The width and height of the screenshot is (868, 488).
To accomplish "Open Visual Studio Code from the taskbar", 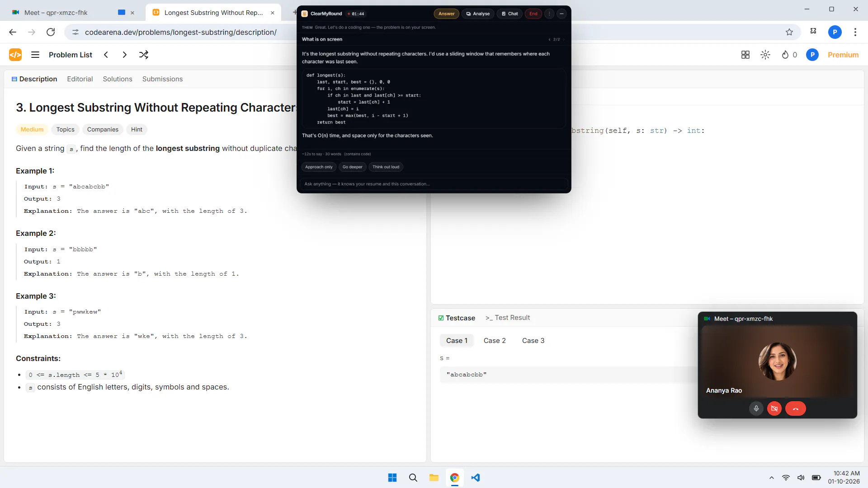I will pyautogui.click(x=476, y=478).
